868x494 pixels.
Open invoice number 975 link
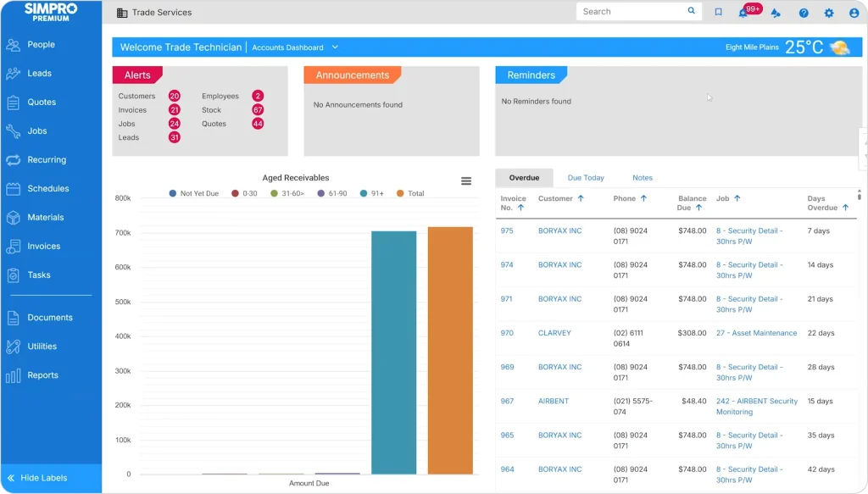pyautogui.click(x=507, y=230)
